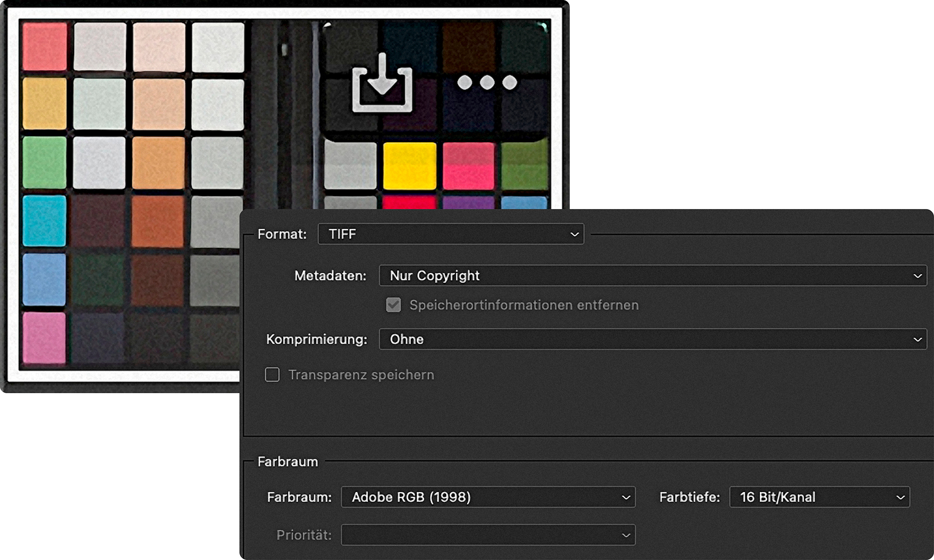Open Farbtiefe dropdown 16 Bit/Kanal
Viewport: 934px width, 560px height.
(820, 497)
